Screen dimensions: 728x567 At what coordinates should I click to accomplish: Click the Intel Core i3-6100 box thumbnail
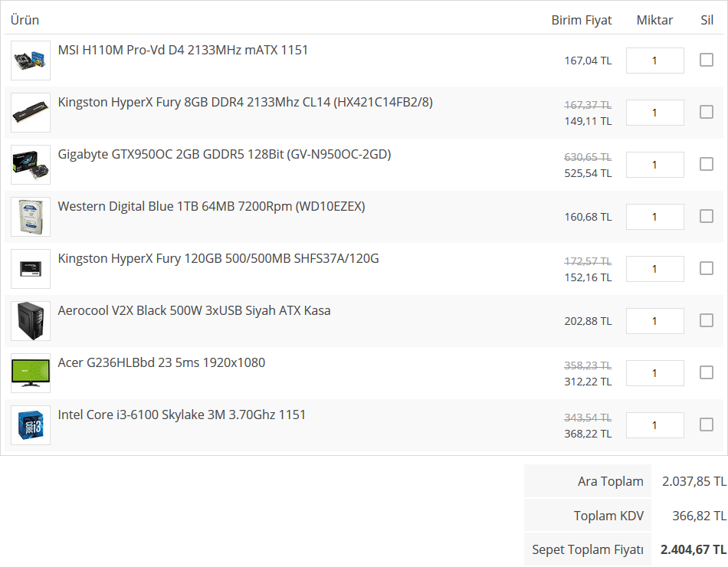31,425
